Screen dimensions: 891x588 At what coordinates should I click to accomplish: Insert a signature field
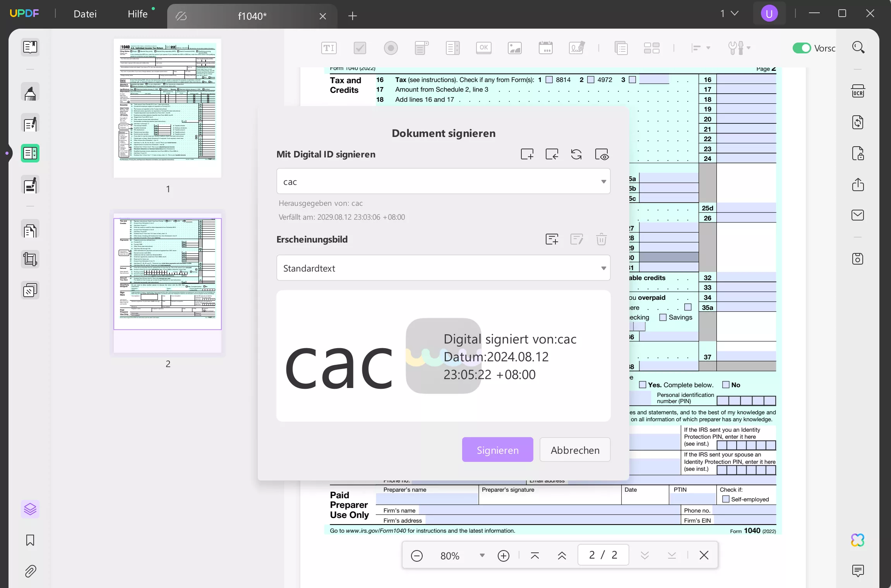tap(576, 48)
